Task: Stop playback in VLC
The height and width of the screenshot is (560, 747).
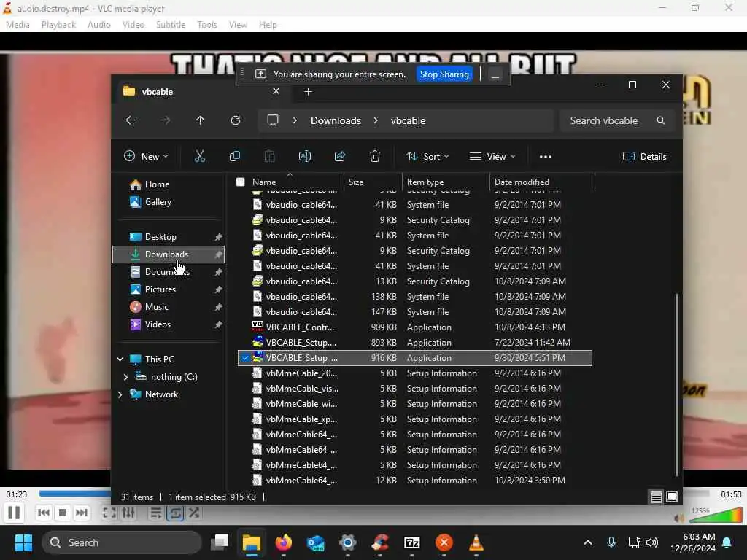Action: pos(63,513)
